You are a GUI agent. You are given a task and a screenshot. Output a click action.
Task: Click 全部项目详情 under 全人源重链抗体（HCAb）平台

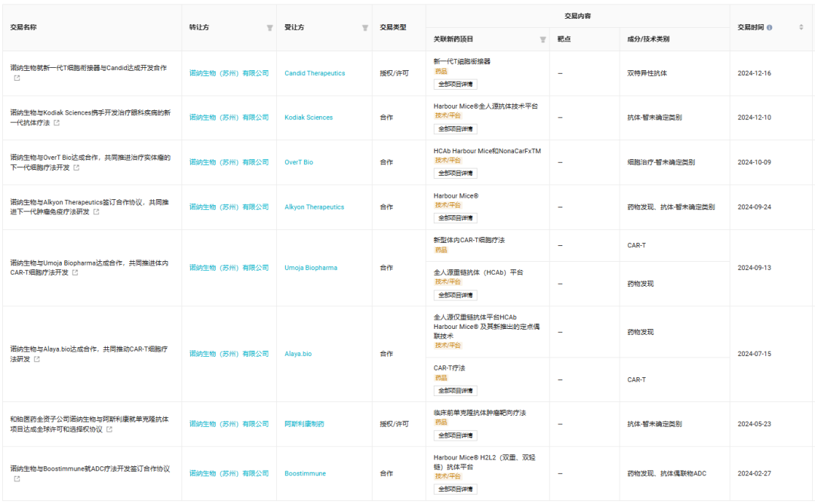pos(455,295)
